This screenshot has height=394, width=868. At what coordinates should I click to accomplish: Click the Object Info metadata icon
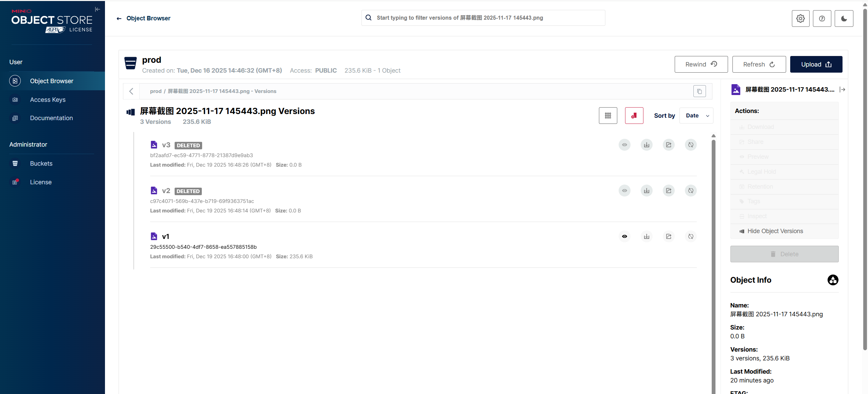[833, 280]
